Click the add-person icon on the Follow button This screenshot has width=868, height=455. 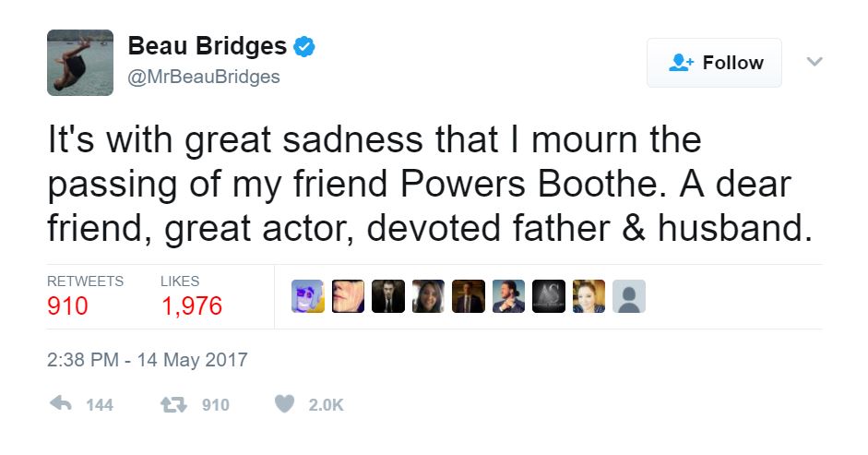tap(683, 63)
